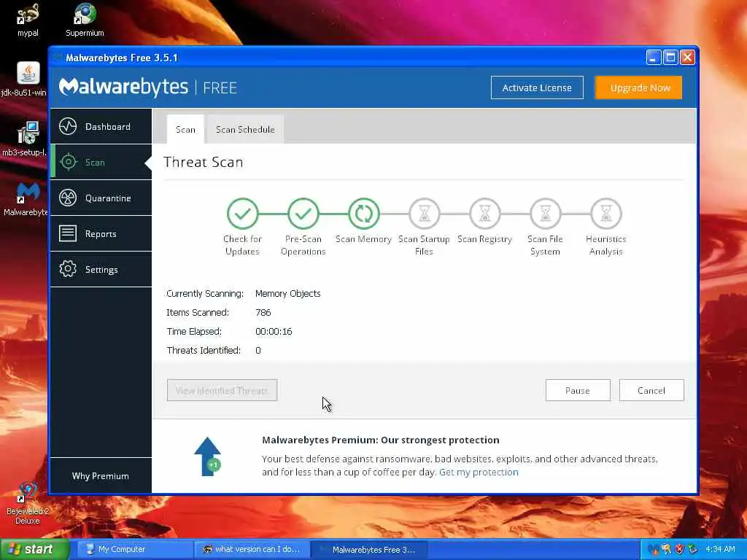Click the View Identified Threats button

tap(222, 391)
